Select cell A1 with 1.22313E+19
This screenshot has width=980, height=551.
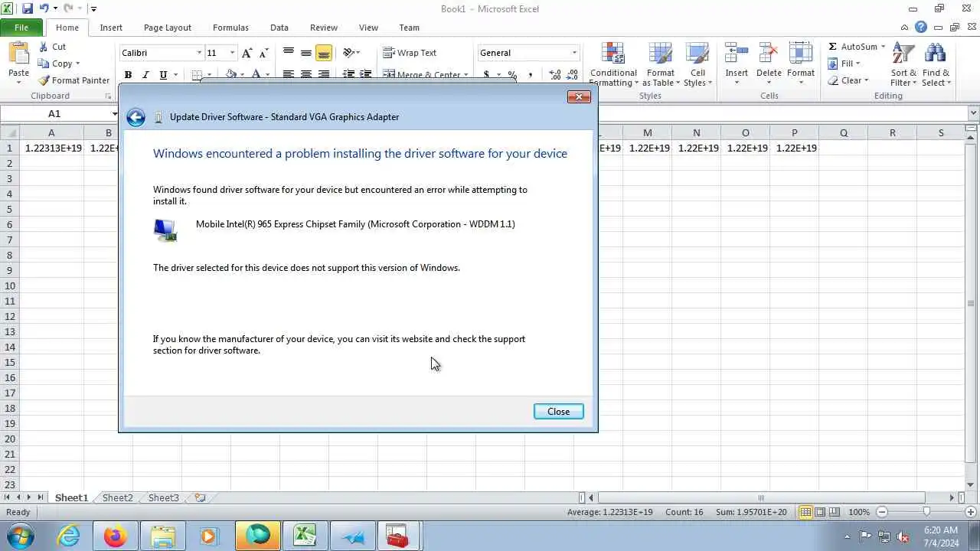click(x=51, y=148)
